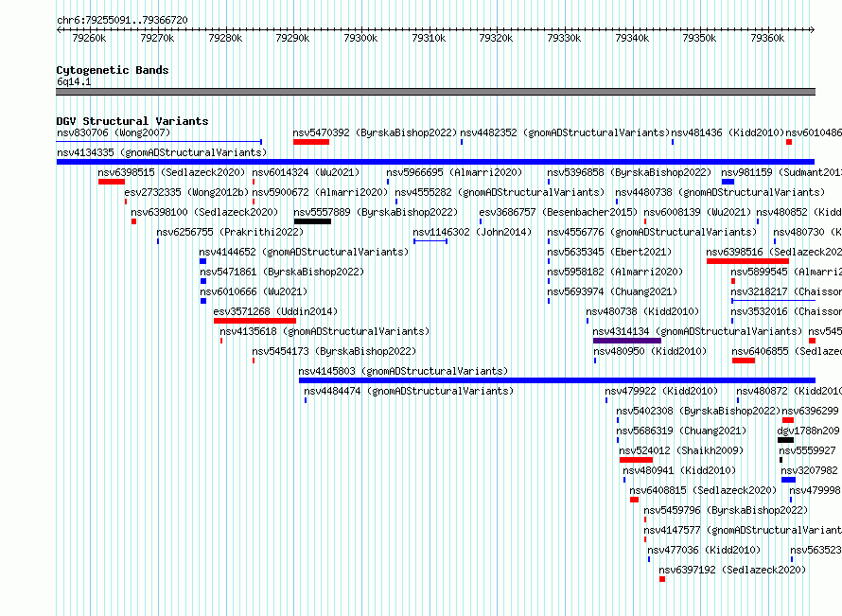Click the black bar under nsv5557889
This screenshot has height=616, width=842.
(x=312, y=221)
